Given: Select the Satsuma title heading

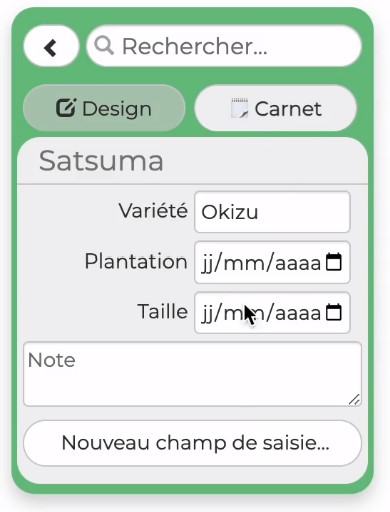Looking at the screenshot, I should [x=101, y=161].
